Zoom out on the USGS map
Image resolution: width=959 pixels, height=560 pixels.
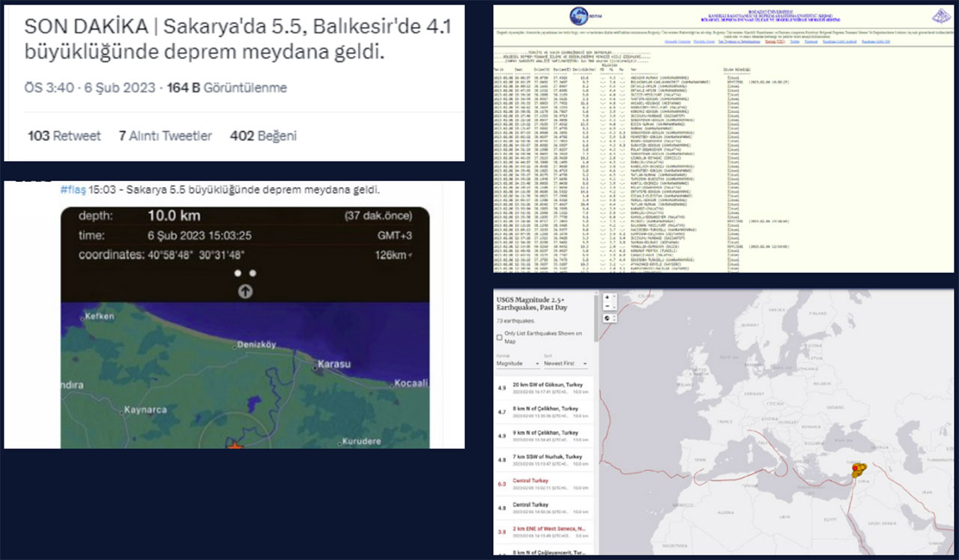(606, 307)
